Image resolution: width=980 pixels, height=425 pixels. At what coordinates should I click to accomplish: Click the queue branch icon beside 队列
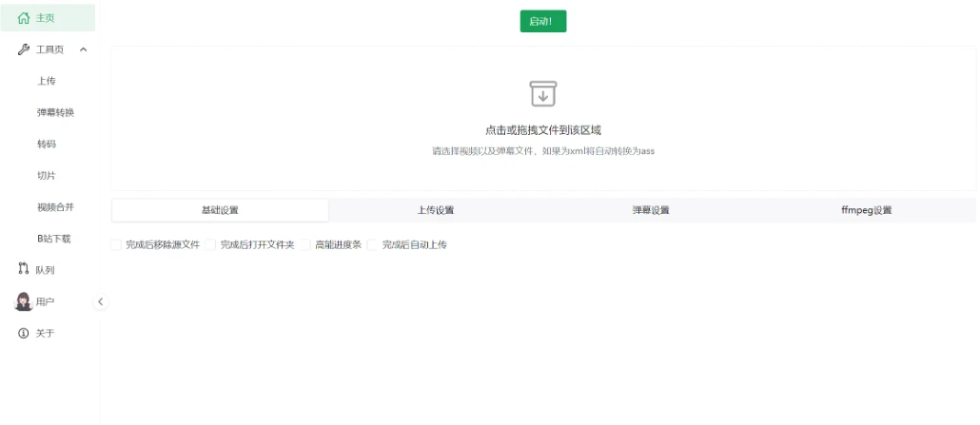(x=24, y=270)
